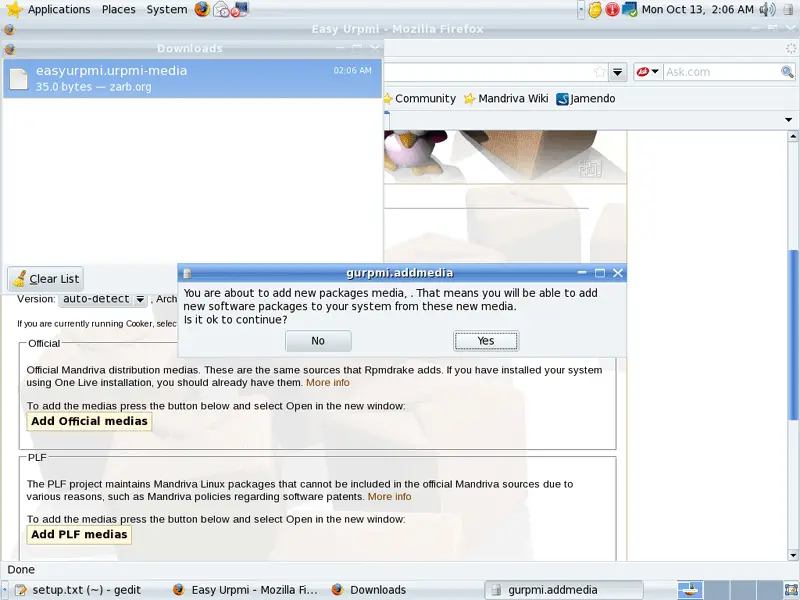This screenshot has height=600, width=800.
Task: Click the Downloads window Firefox title icon
Action: pyautogui.click(x=10, y=49)
